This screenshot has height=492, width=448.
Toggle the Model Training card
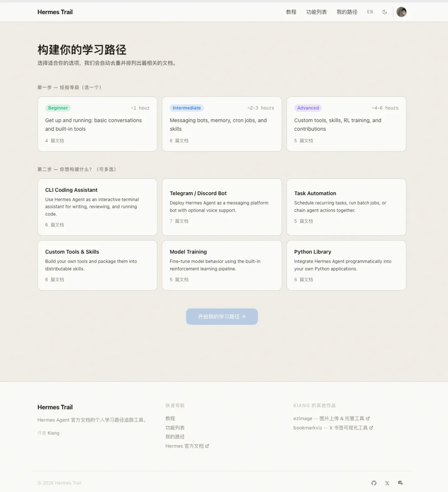tap(222, 265)
